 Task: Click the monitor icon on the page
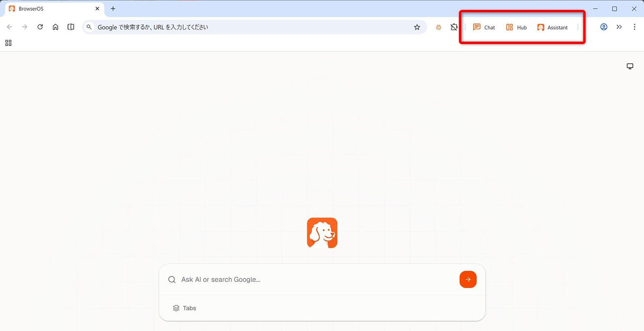[x=629, y=66]
